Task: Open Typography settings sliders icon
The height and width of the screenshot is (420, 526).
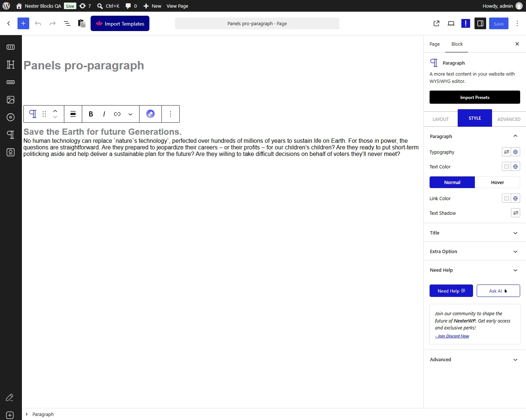Action: click(x=507, y=152)
